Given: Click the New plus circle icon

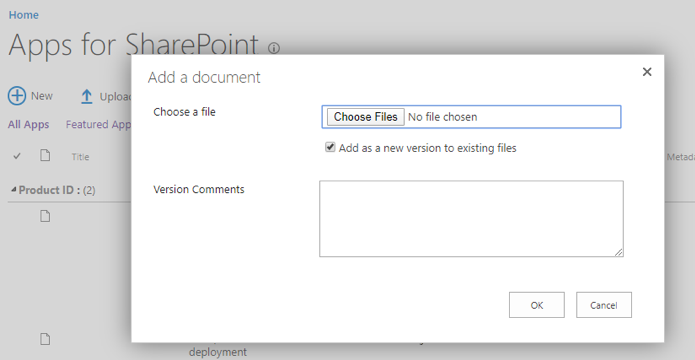Looking at the screenshot, I should [x=17, y=96].
